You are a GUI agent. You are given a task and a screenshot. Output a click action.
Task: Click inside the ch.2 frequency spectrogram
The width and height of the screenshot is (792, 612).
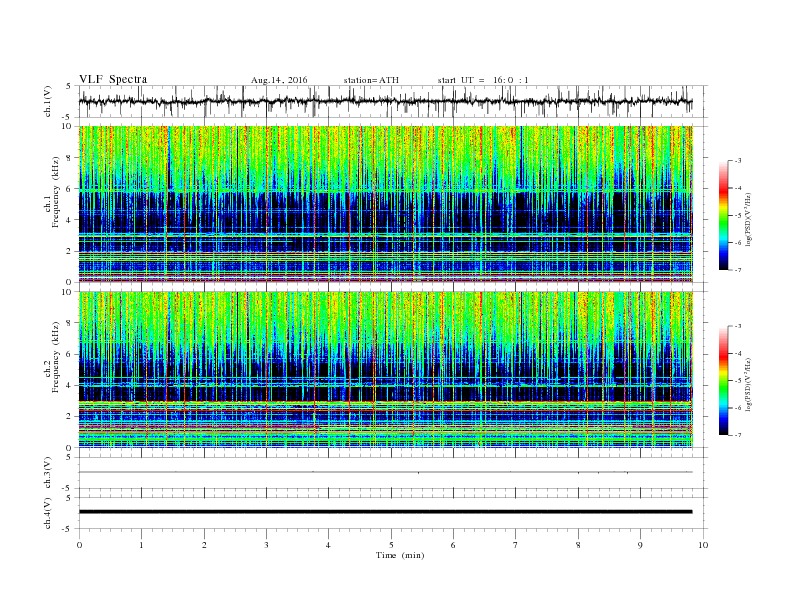(386, 369)
